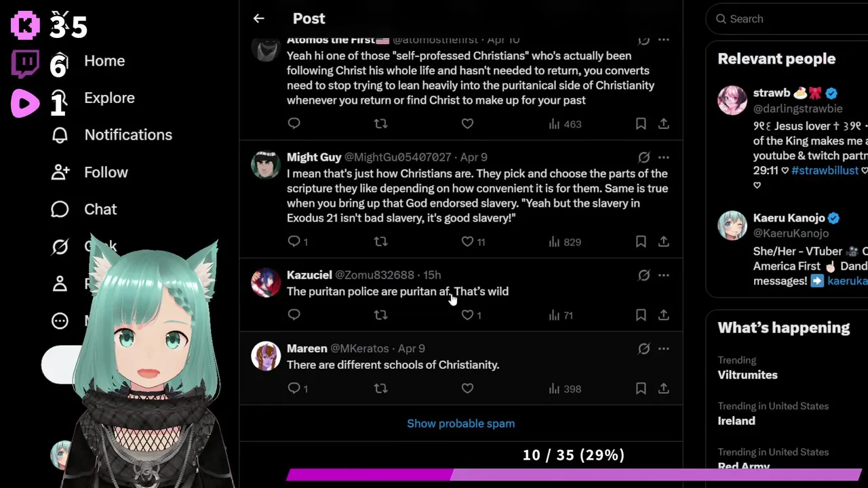Open Notifications bell in sidebar
Viewport: 868px width, 488px height.
(x=60, y=135)
